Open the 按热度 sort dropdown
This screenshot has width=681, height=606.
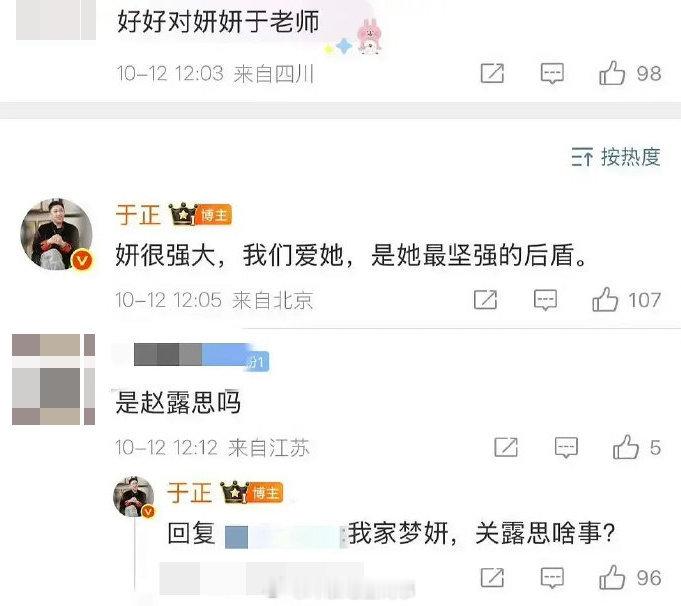point(616,157)
